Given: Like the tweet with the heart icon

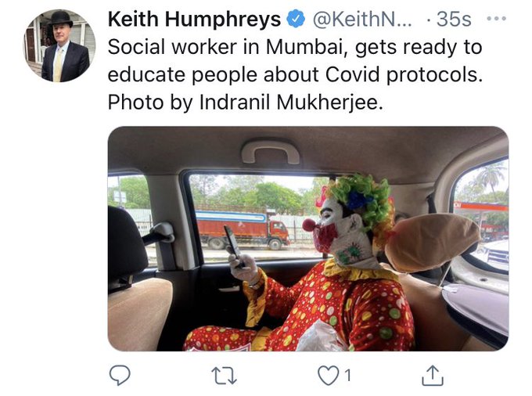Looking at the screenshot, I should pos(329,376).
